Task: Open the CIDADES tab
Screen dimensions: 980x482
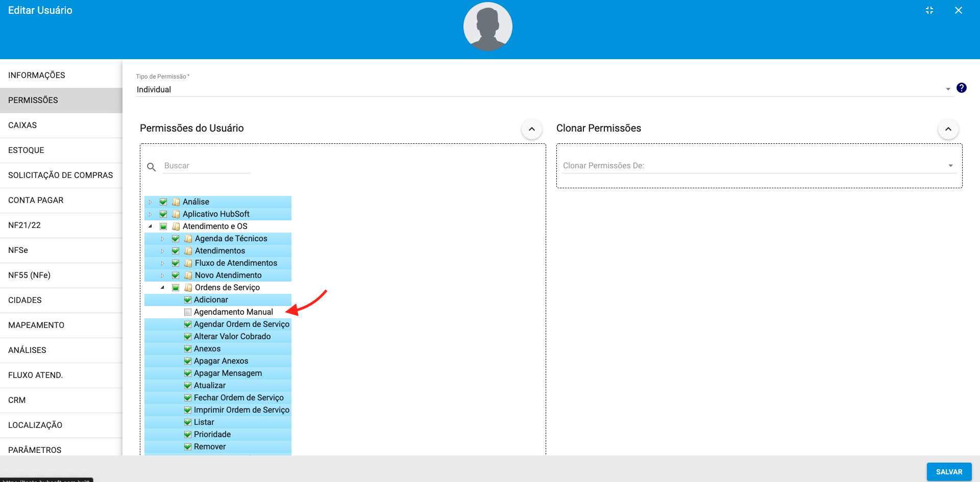Action: pos(61,300)
